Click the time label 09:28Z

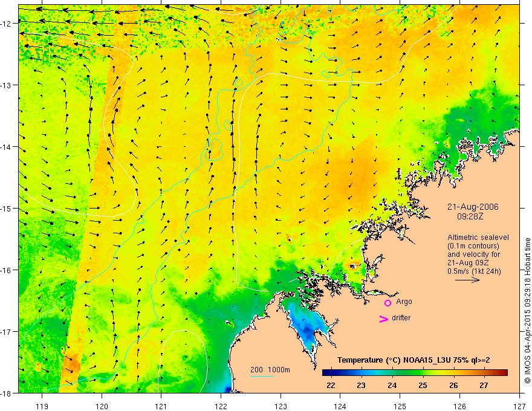(x=470, y=216)
